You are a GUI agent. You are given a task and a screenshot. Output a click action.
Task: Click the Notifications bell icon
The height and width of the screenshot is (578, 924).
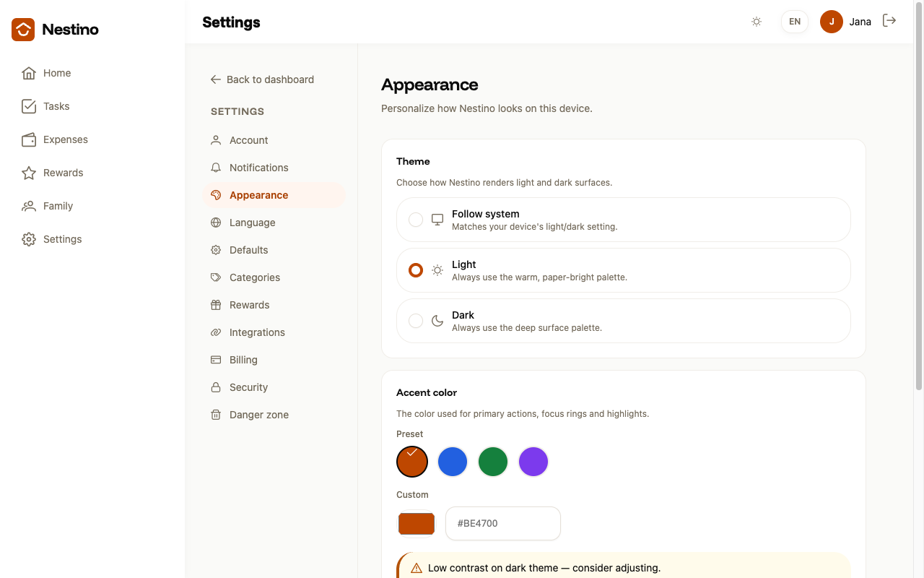pyautogui.click(x=216, y=168)
